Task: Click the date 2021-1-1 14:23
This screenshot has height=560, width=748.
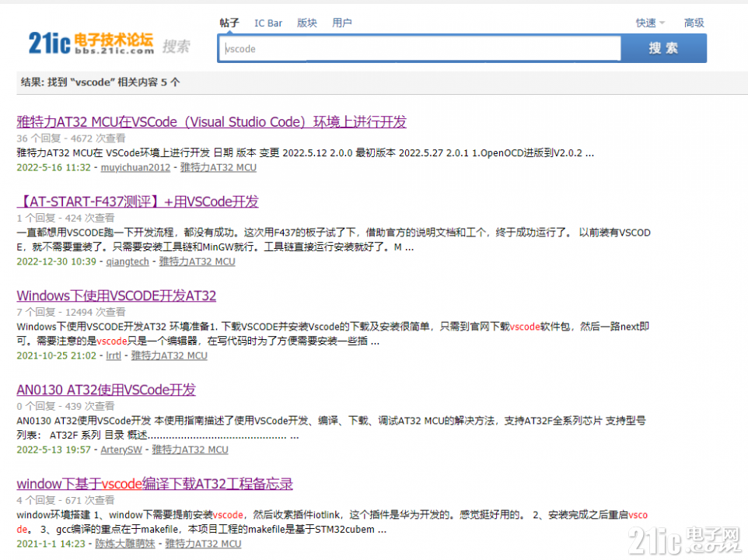Action: 51,544
